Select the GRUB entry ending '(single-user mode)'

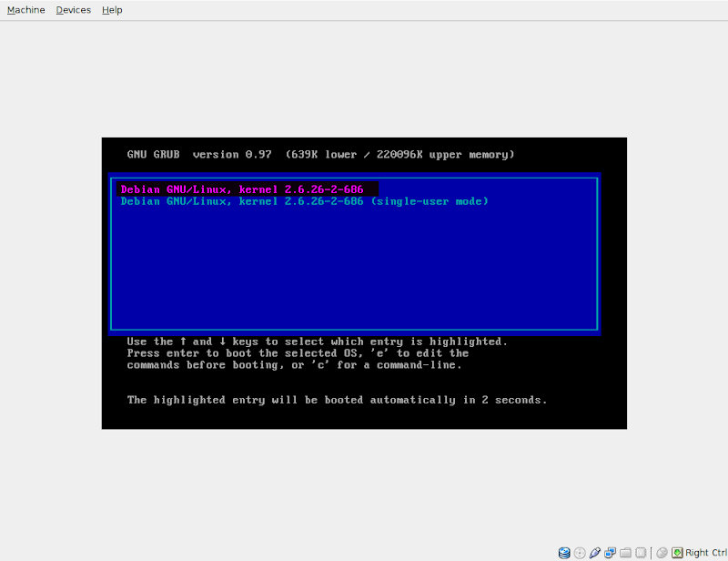[304, 201]
